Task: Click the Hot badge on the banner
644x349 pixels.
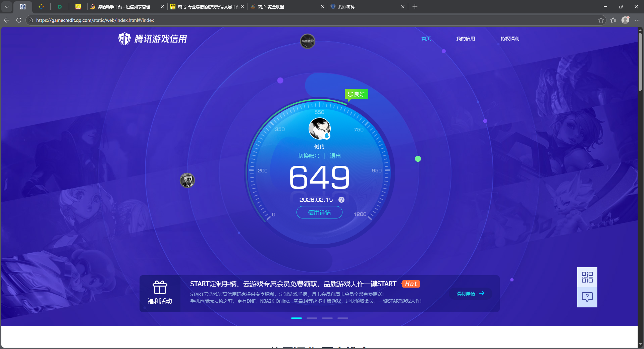Action: coord(411,284)
